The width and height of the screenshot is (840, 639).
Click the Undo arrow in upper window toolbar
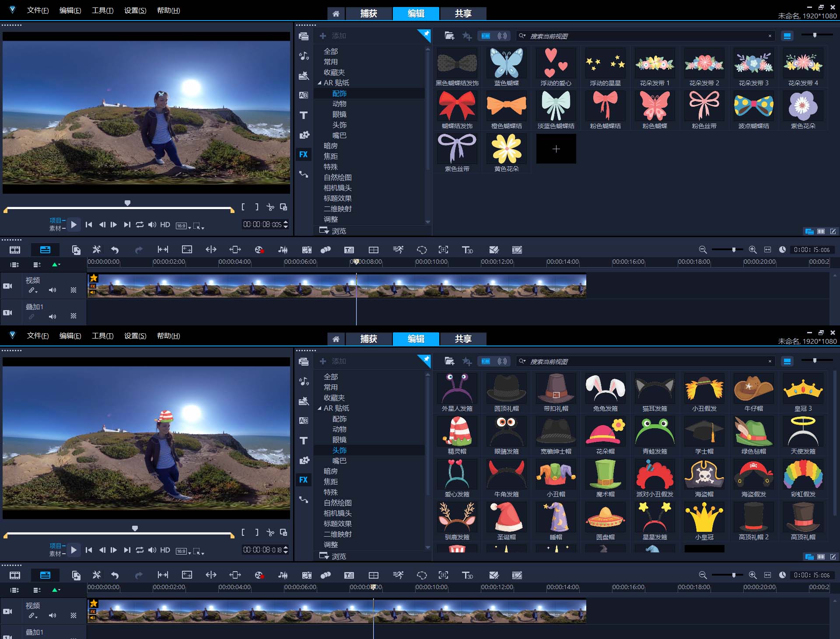tap(115, 250)
